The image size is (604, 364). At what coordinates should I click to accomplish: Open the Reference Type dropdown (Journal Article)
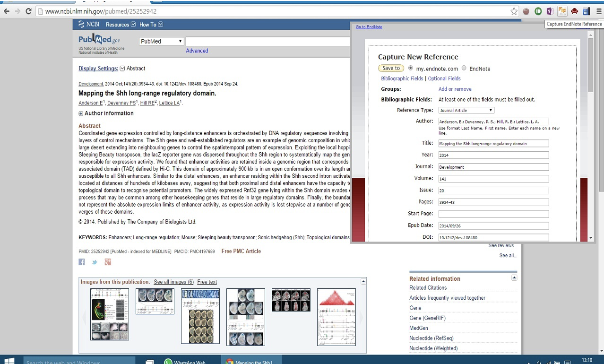(466, 110)
